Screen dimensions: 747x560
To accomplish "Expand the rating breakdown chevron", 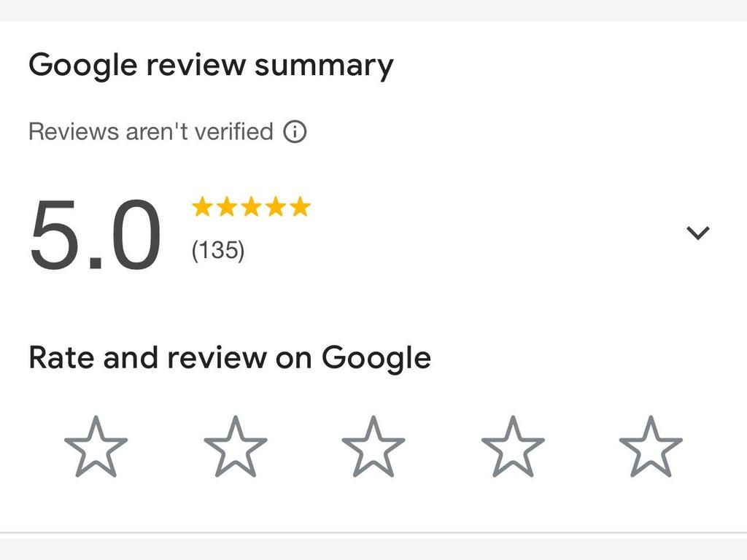I will [698, 233].
